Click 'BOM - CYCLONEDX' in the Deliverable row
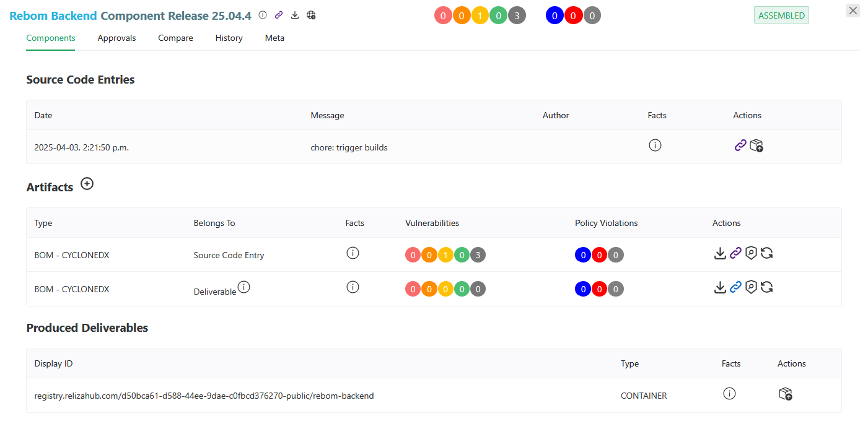 [72, 289]
